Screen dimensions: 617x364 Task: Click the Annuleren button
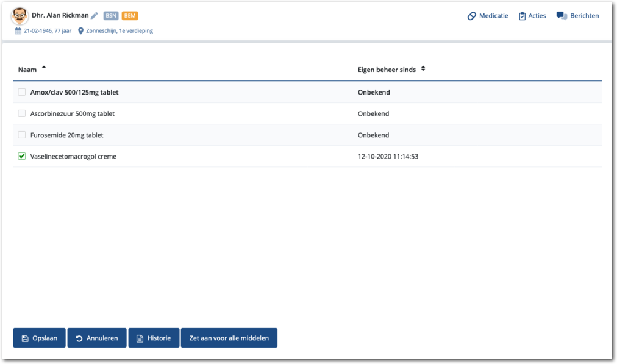[x=97, y=338]
